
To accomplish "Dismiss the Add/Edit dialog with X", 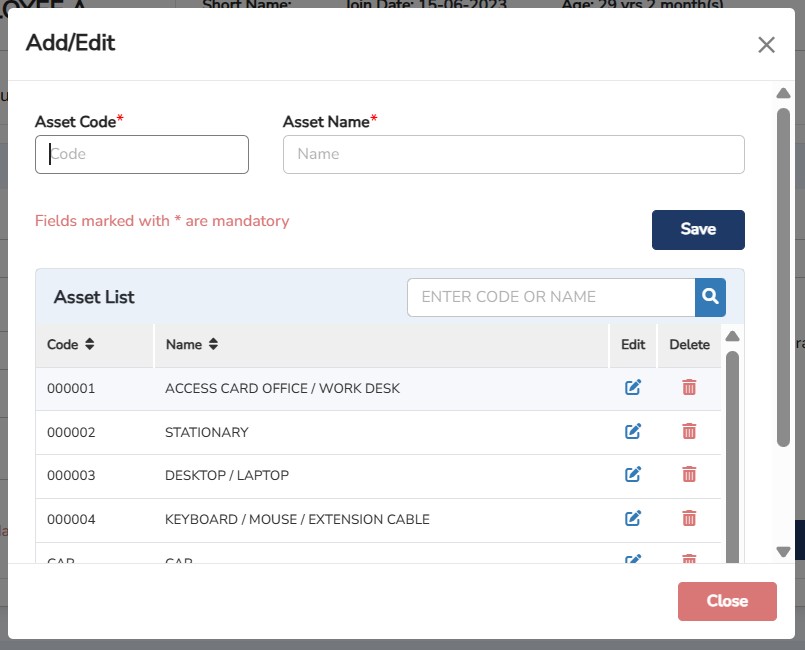I will pyautogui.click(x=766, y=45).
